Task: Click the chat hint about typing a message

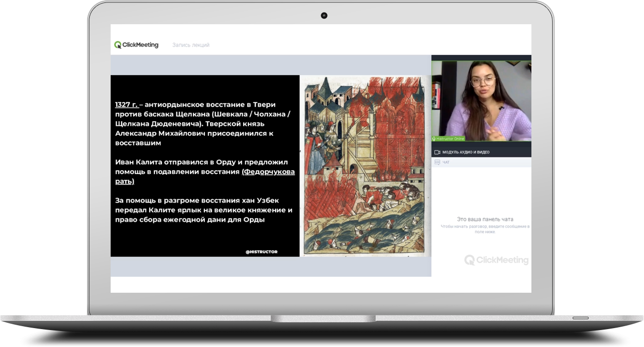Action: point(485,229)
